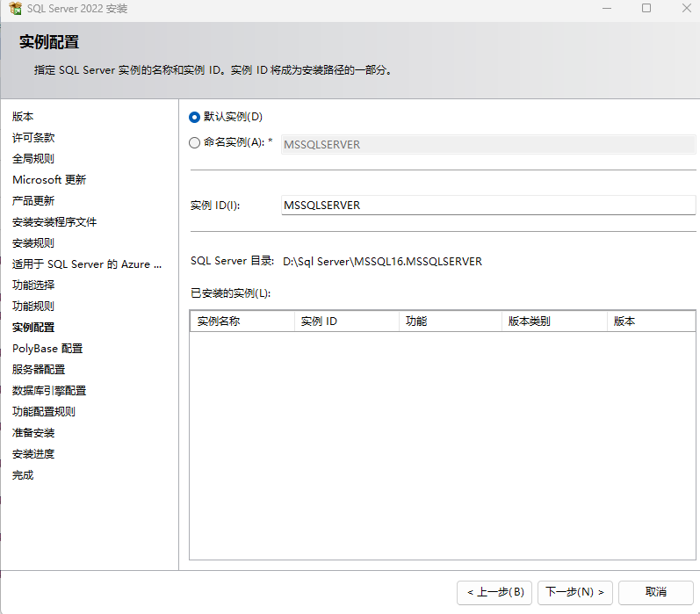Click the 版本类别 column header
700x614 pixels.
point(554,321)
